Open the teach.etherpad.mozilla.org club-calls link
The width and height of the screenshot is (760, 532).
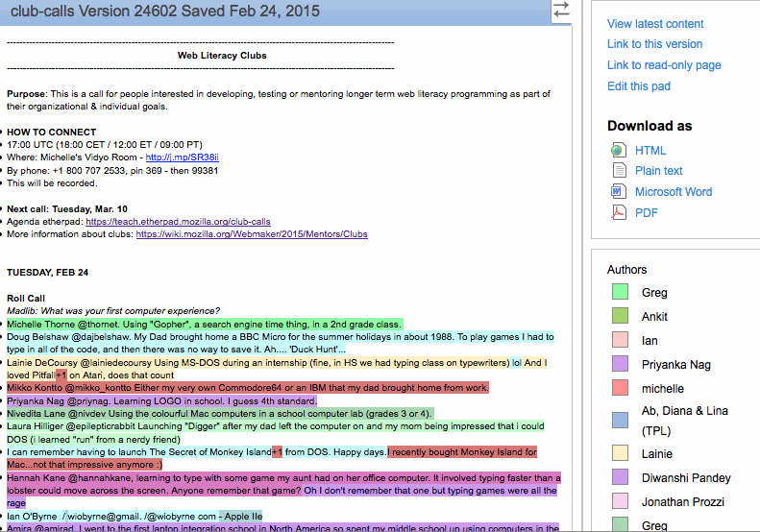pos(178,222)
